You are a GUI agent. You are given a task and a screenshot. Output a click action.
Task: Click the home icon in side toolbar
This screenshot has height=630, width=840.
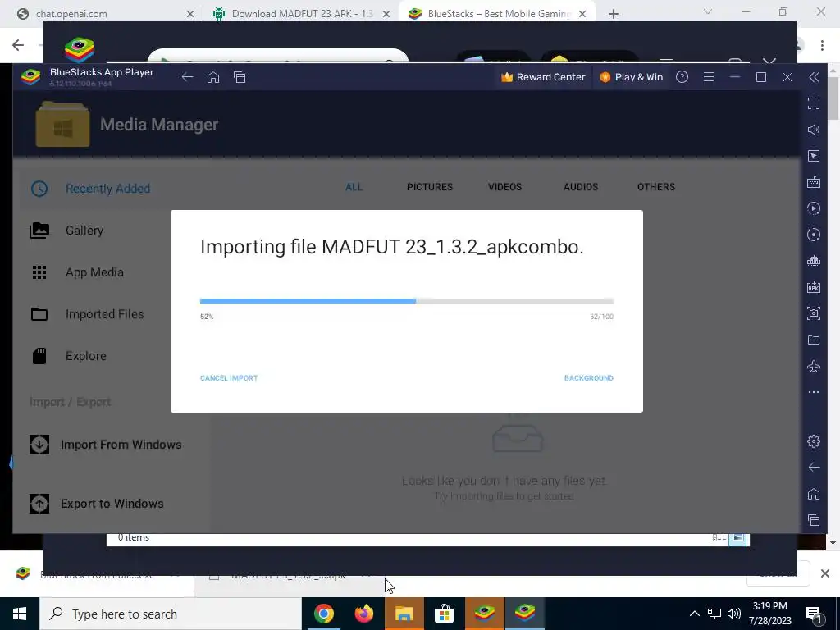click(x=814, y=493)
